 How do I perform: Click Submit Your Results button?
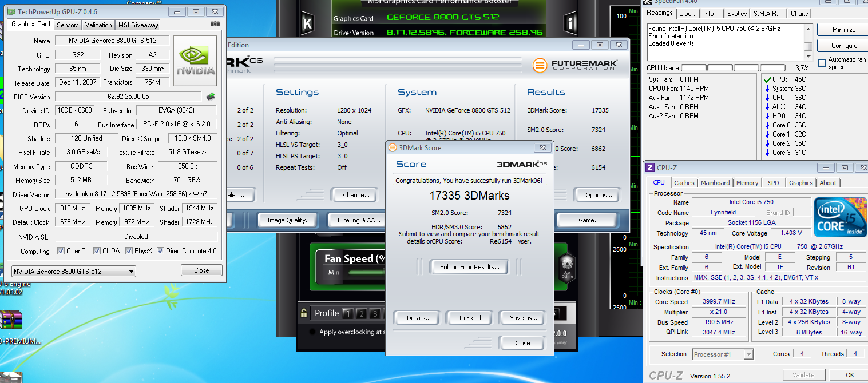(x=469, y=266)
